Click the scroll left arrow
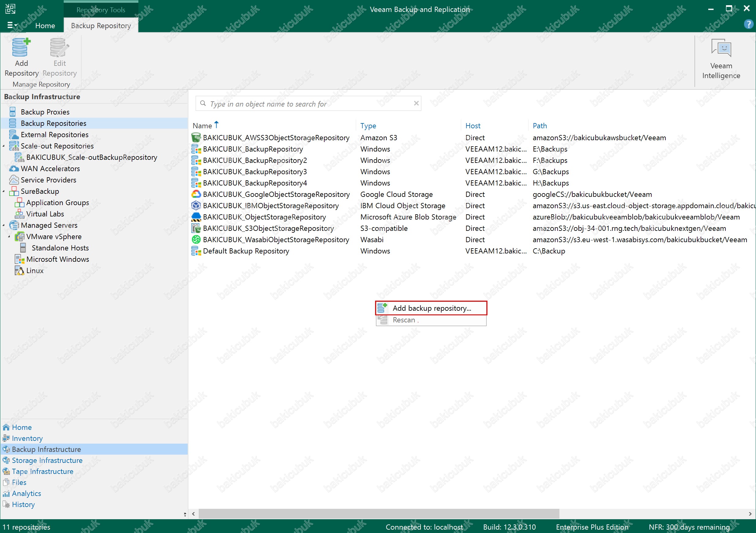The image size is (756, 533). [x=193, y=514]
